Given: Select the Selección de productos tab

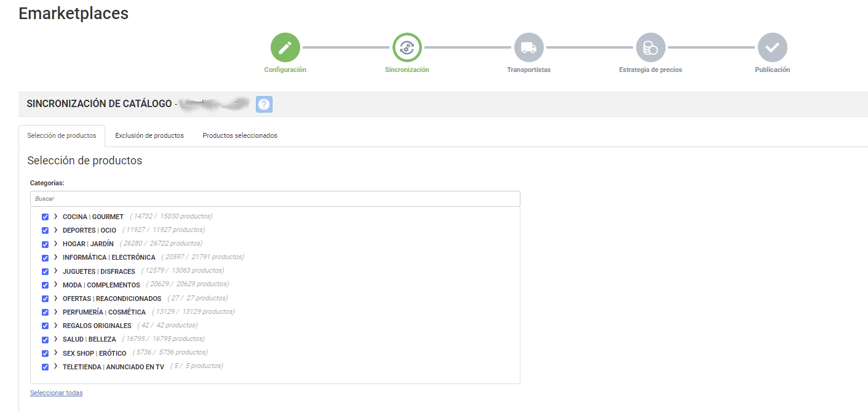Looking at the screenshot, I should click(x=62, y=136).
